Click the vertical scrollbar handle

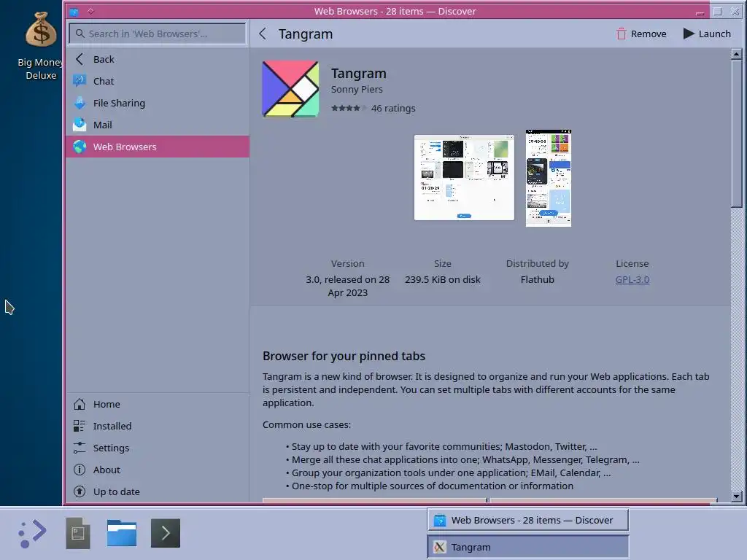point(737,133)
